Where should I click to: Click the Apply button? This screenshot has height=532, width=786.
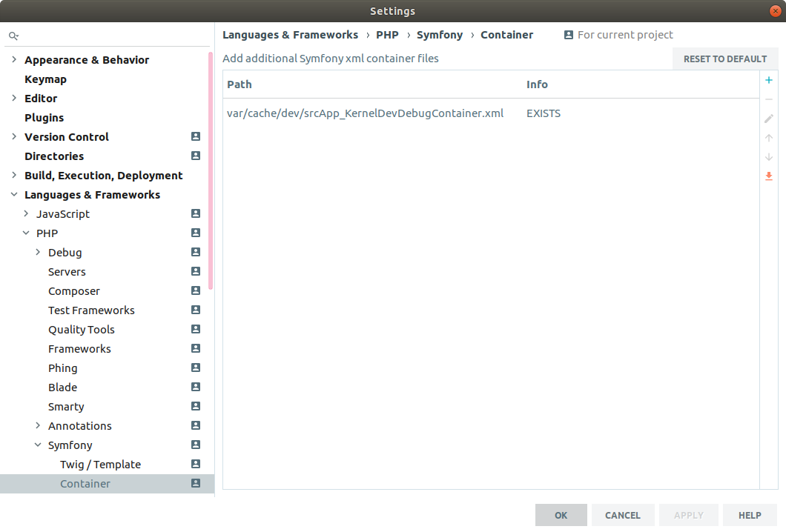click(689, 515)
